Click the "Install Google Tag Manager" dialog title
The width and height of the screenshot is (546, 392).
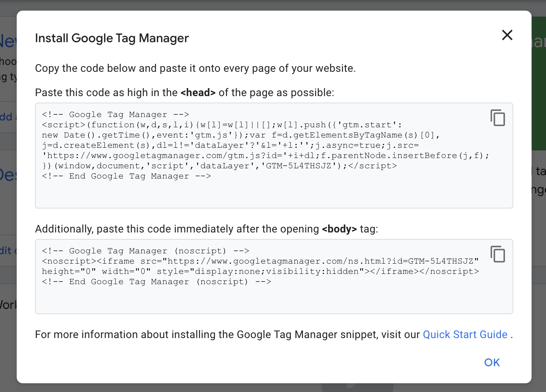point(112,38)
